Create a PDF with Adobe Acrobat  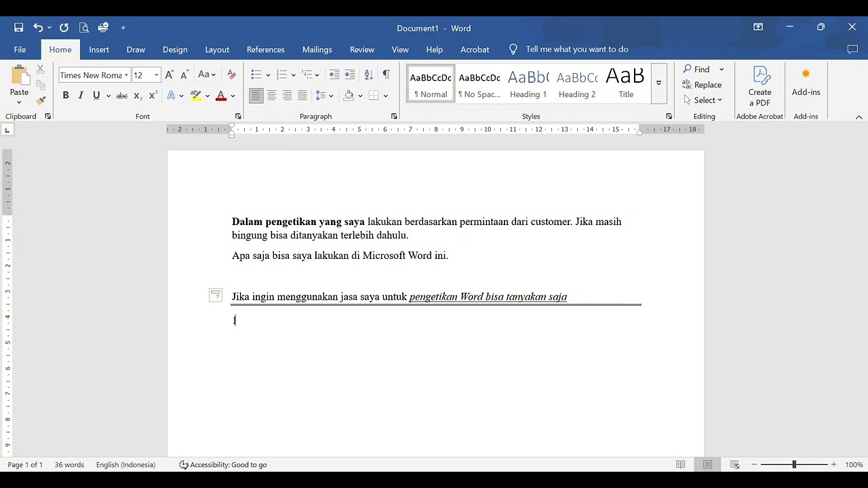coord(759,87)
